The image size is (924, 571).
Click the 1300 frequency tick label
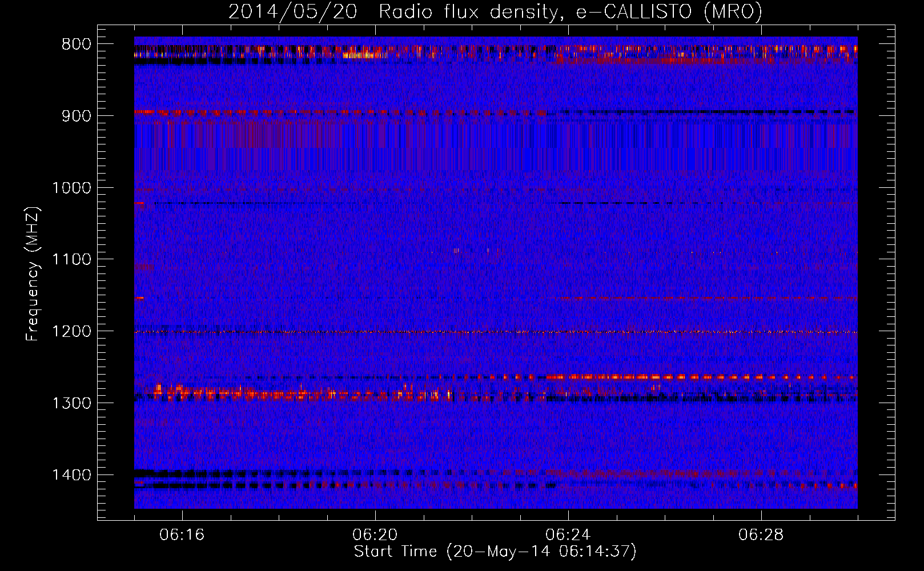pos(71,403)
